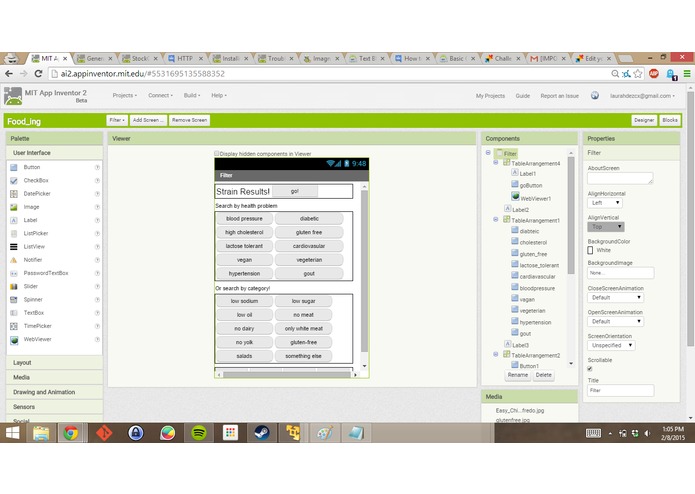
Task: Click the BackgroundImage None field
Action: point(621,273)
